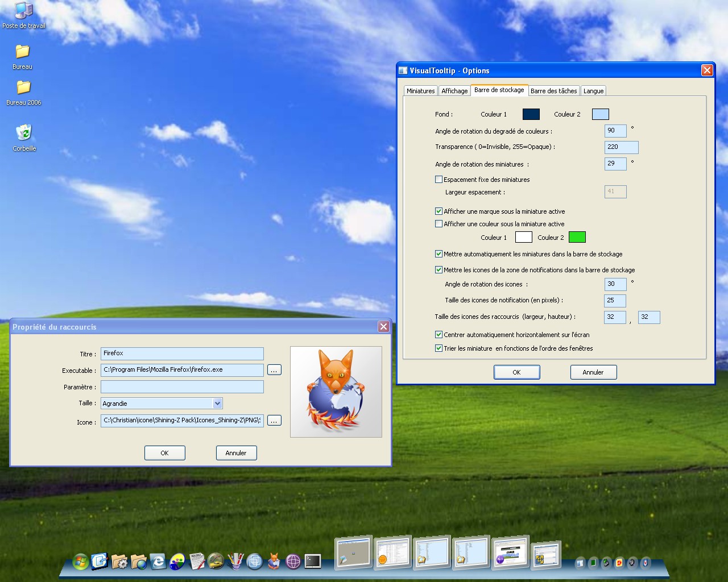Open the Corbeille recycle bin on the desktop

24,134
